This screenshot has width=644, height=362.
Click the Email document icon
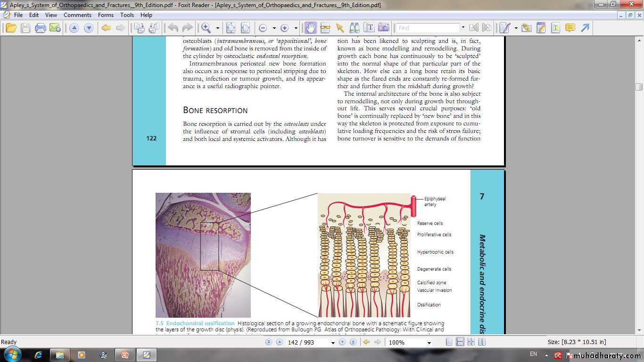click(55, 28)
